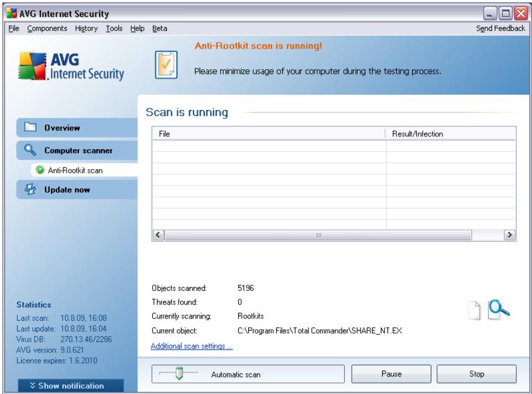Viewport: 532px width, 394px height.
Task: Select the Anti-Rootkit scan item
Action: click(84, 170)
